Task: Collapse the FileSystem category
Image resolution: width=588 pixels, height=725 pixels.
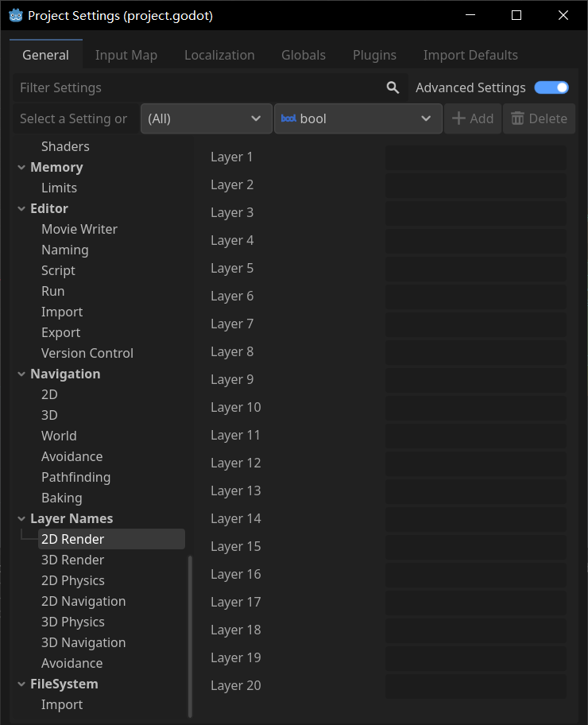Action: (x=21, y=684)
